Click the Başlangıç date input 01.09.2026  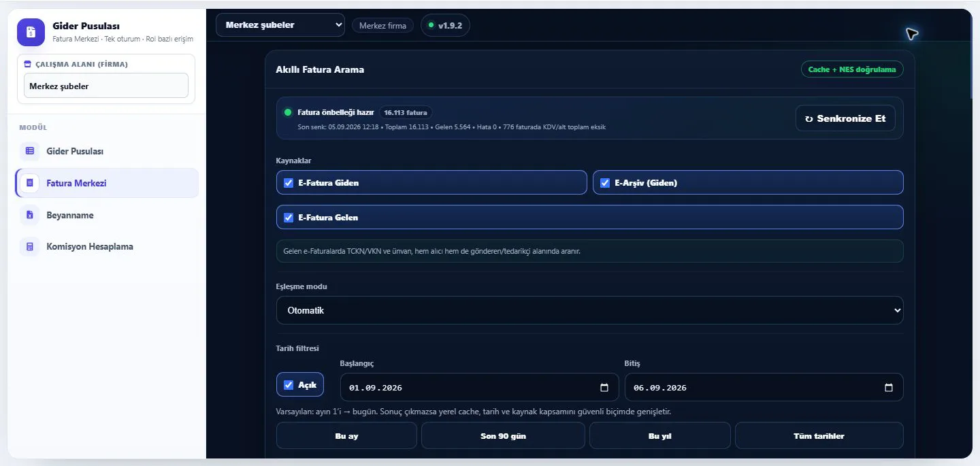[x=480, y=387]
